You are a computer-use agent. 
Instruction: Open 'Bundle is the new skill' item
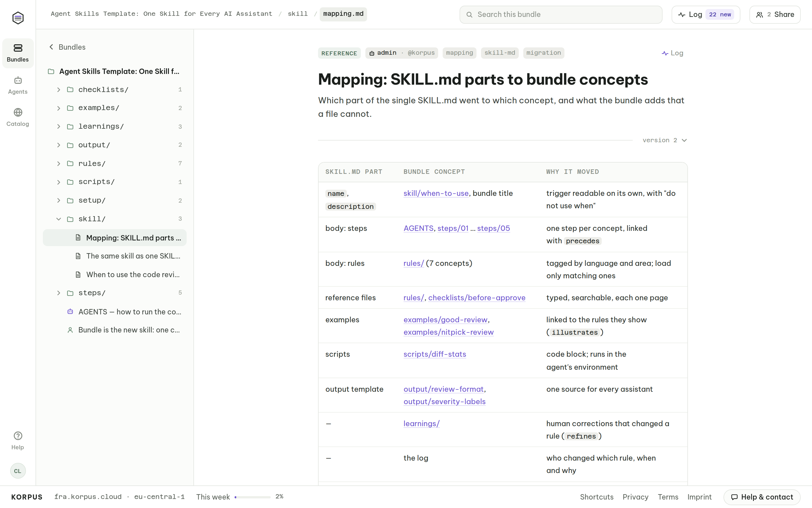tap(115, 330)
